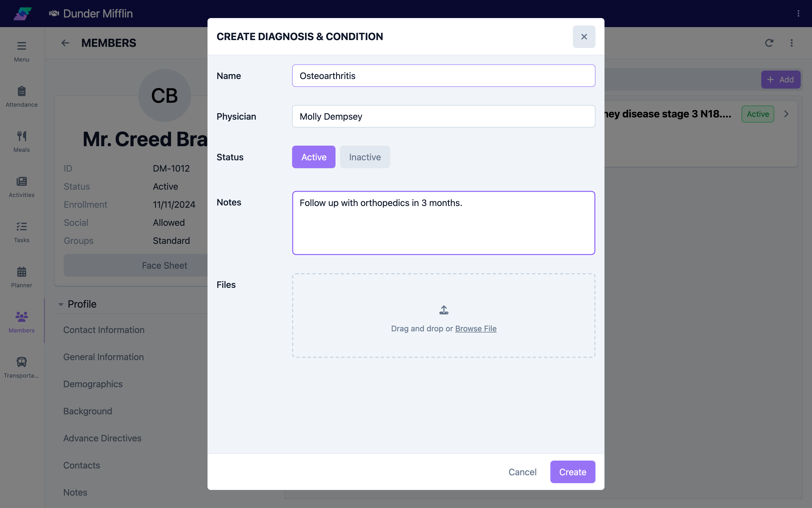Set status to Inactive

pos(365,157)
